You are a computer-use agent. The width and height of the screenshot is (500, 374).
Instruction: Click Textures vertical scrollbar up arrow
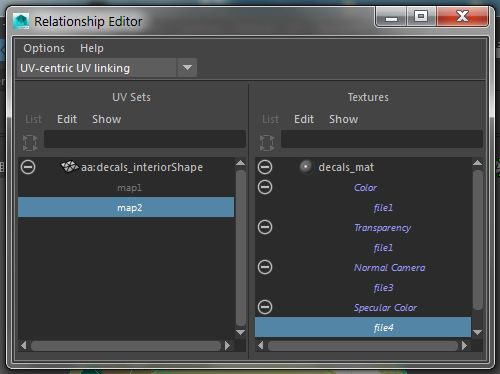pyautogui.click(x=477, y=163)
